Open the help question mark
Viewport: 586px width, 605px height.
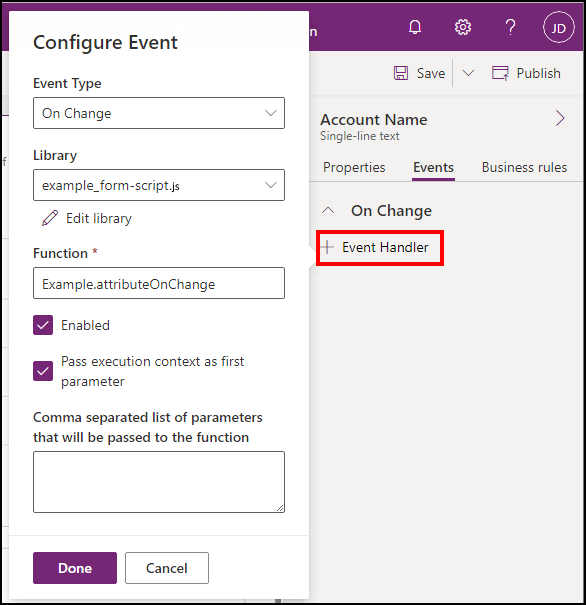[510, 27]
